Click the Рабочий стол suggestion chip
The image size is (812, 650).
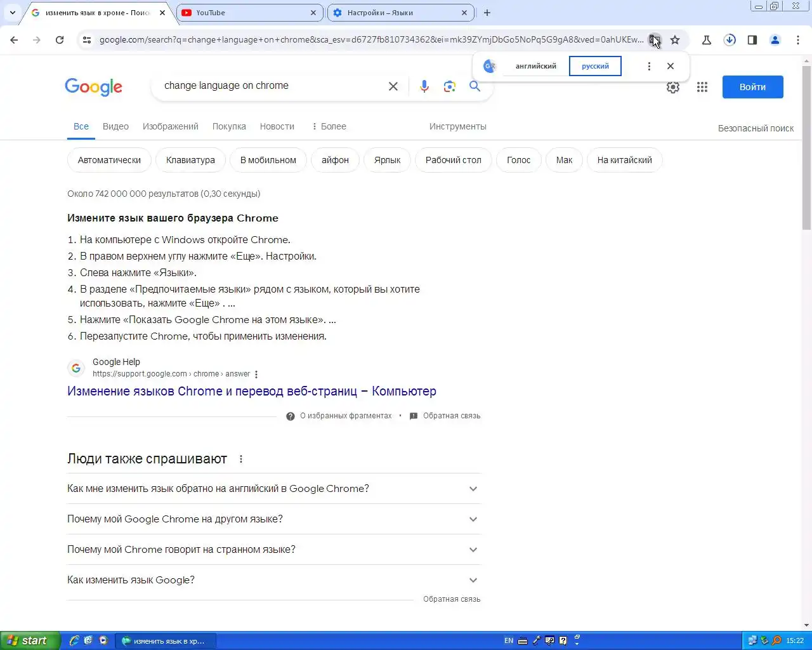(454, 160)
